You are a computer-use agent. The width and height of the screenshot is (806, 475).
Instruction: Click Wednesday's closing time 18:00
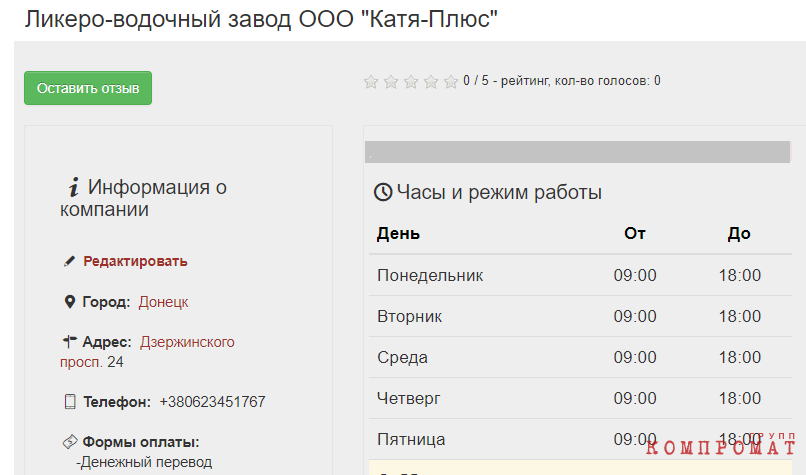coord(740,357)
